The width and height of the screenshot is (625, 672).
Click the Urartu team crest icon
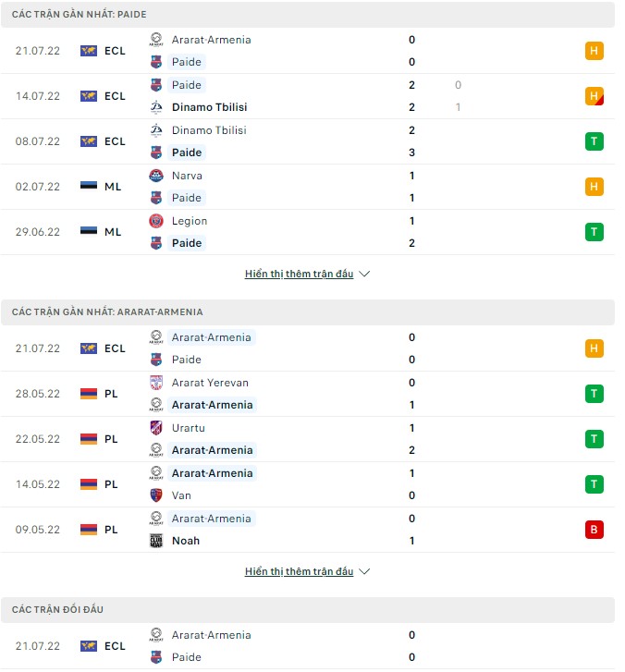click(156, 428)
